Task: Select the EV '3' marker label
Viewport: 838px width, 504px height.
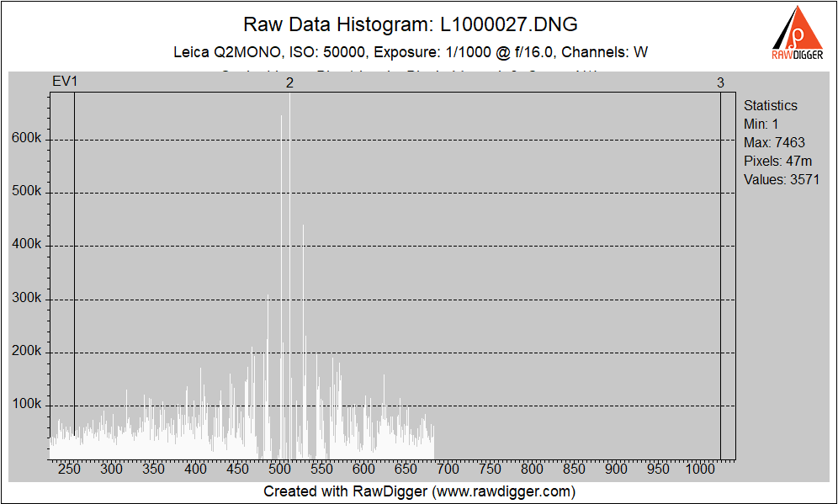Action: pyautogui.click(x=720, y=82)
